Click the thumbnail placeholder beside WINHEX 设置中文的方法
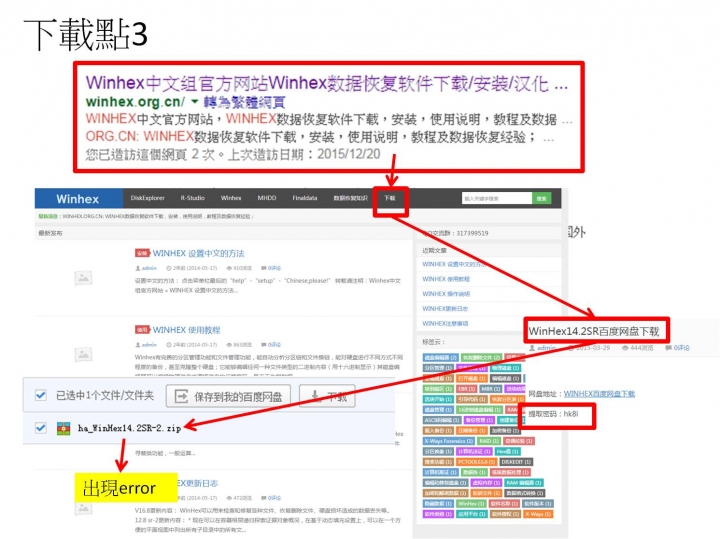720x539 pixels. point(84,278)
